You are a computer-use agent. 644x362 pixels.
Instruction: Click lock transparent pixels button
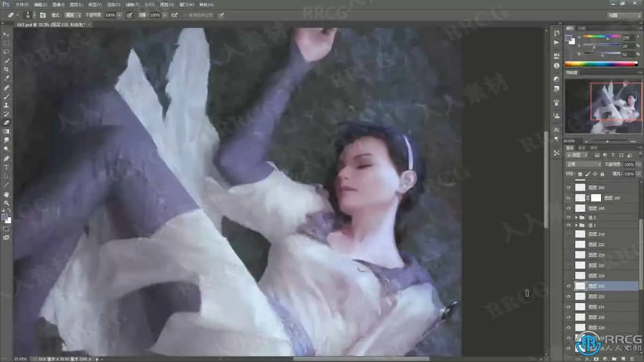[x=580, y=174]
